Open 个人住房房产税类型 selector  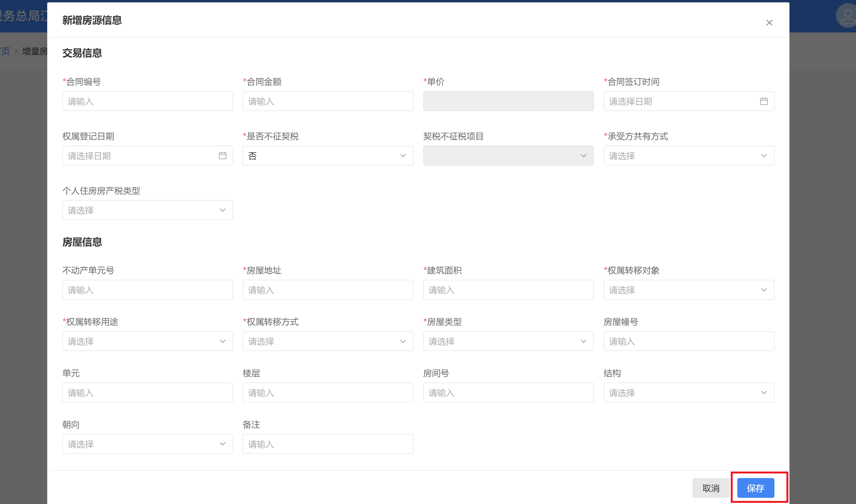click(147, 210)
